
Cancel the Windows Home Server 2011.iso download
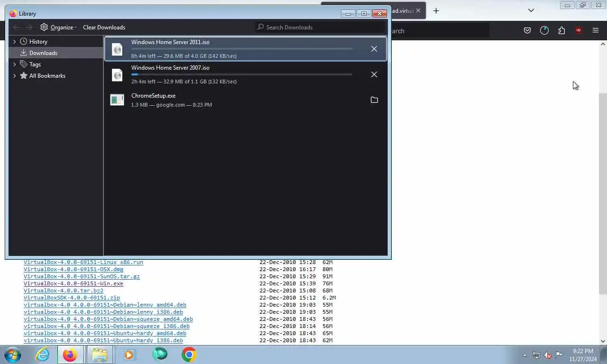374,49
